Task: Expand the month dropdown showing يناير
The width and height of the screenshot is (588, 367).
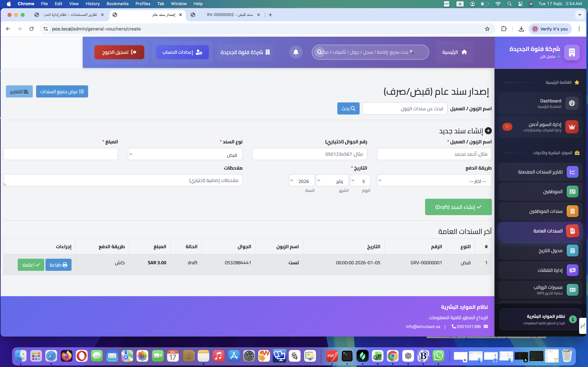Action: (x=332, y=180)
